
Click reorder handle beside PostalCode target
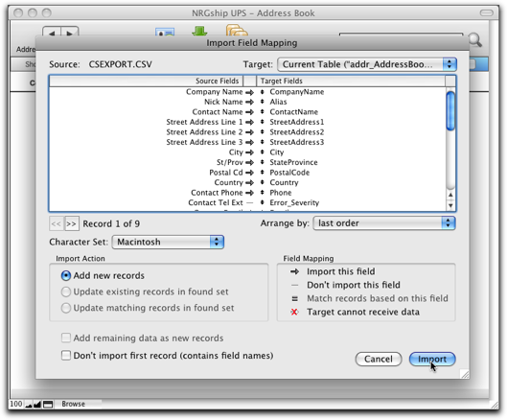tap(263, 173)
